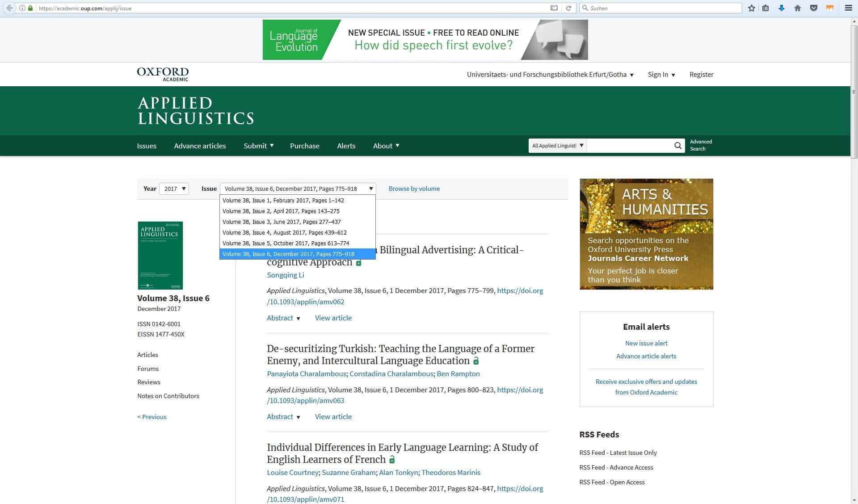The width and height of the screenshot is (858, 504).
Task: Open author Louise Courtney link
Action: [x=293, y=472]
